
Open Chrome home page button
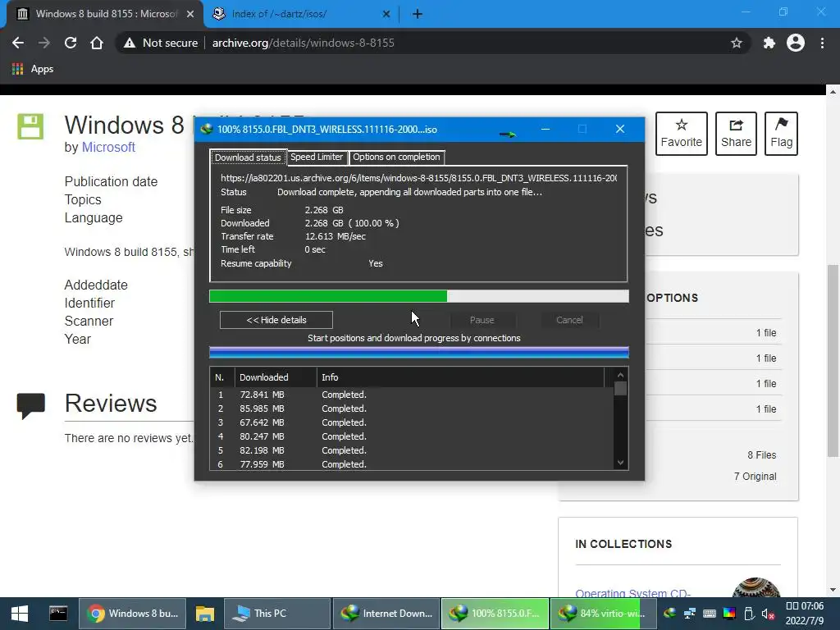97,43
